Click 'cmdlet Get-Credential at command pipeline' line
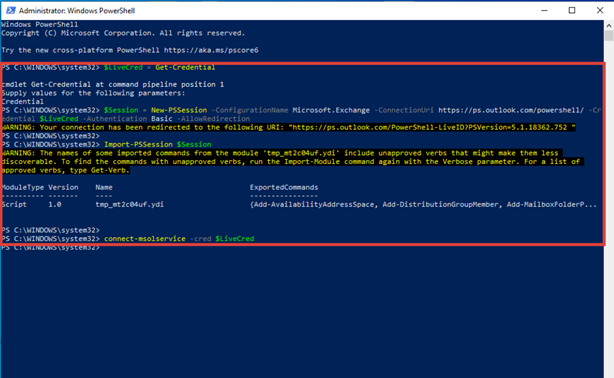The image size is (614, 378). coord(113,85)
